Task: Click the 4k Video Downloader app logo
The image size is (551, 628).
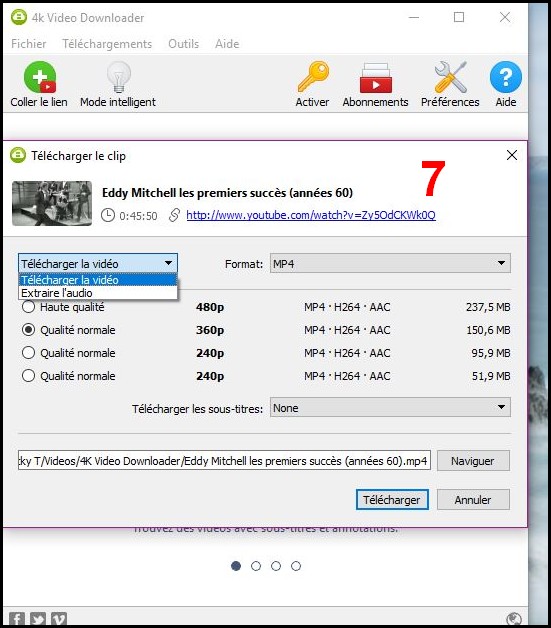Action: click(x=18, y=17)
